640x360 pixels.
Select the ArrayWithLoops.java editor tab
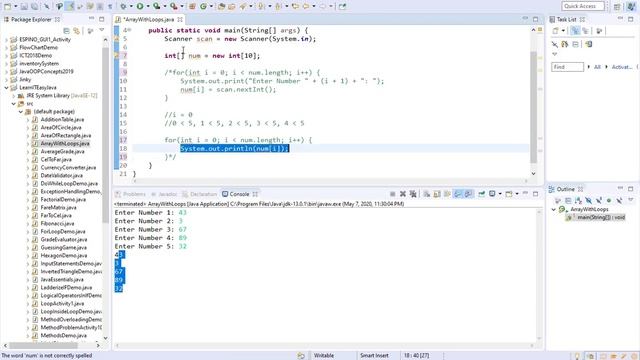pyautogui.click(x=149, y=20)
